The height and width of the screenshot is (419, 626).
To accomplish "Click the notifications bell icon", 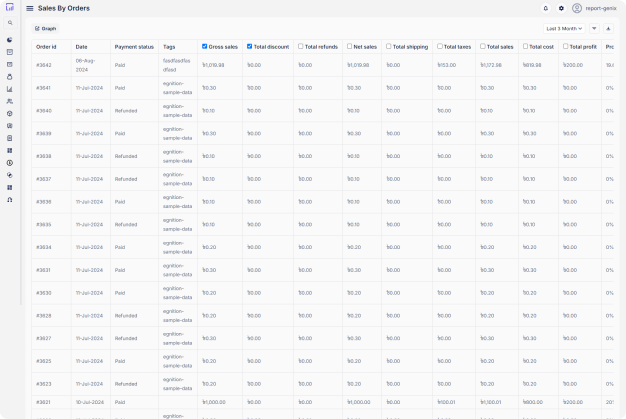I will click(545, 8).
